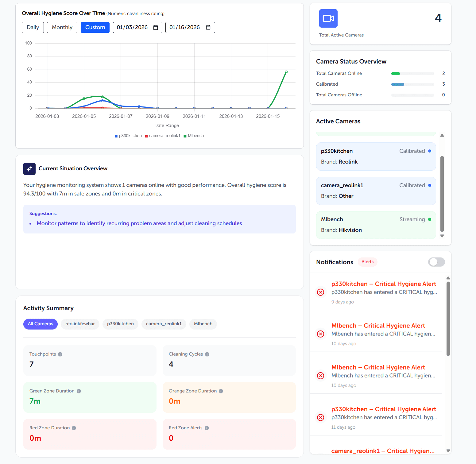
Task: Click the suggestion about recurring problem areas
Action: click(x=139, y=223)
